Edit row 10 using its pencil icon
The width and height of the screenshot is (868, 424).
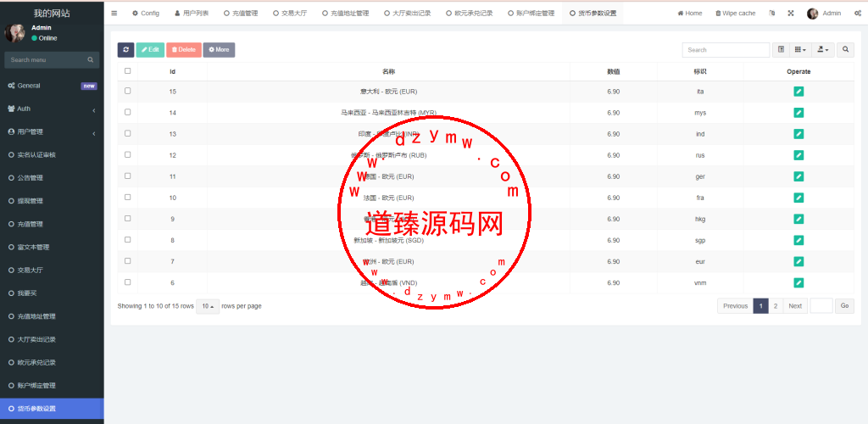coord(798,198)
